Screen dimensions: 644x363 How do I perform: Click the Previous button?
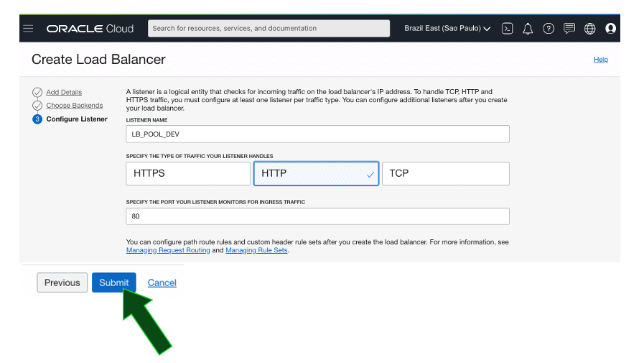click(62, 282)
